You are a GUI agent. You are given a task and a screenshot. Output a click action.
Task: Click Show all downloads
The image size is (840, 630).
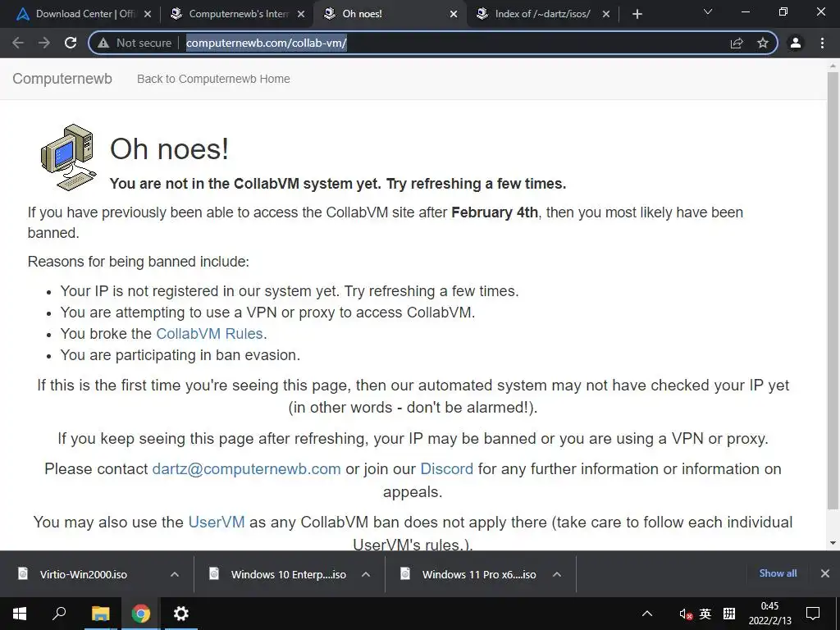tap(778, 573)
